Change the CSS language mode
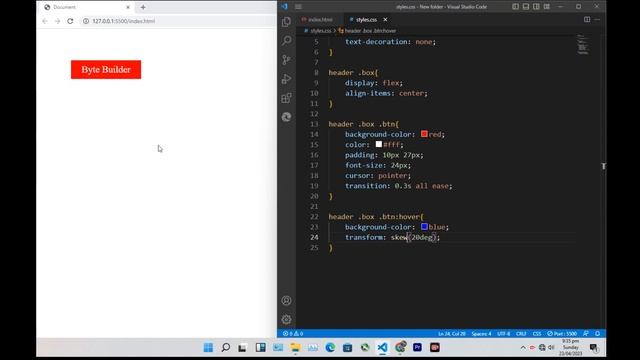The image size is (640, 360). 537,333
